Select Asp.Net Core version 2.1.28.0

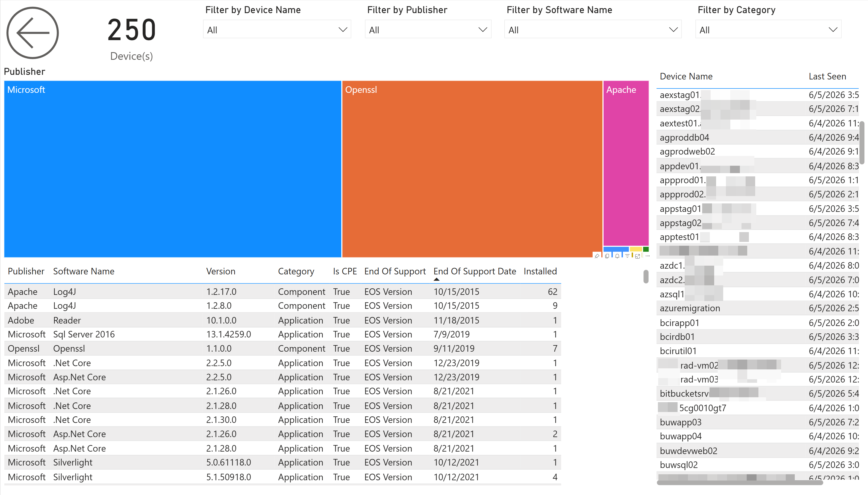[x=282, y=448]
